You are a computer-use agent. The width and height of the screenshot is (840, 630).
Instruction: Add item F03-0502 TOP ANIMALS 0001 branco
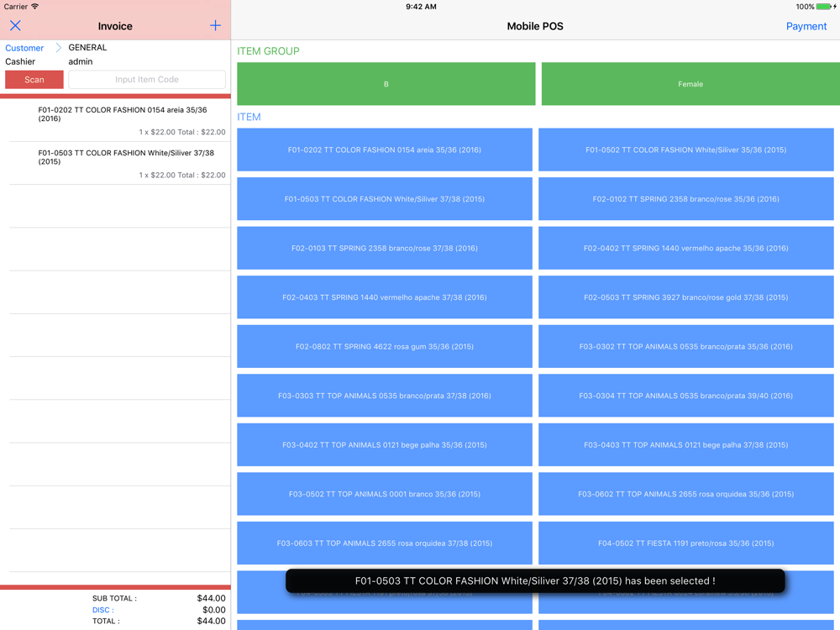click(385, 494)
